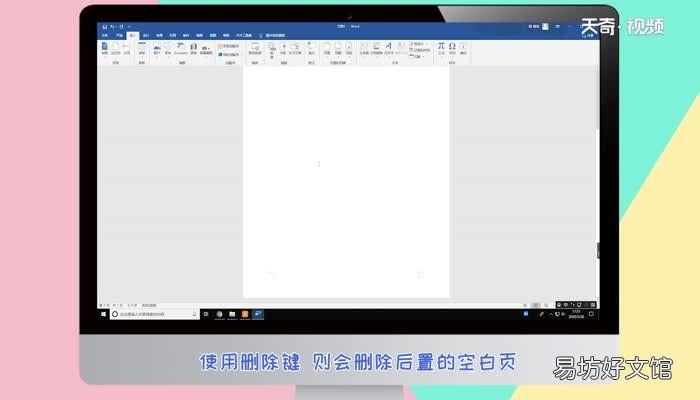Insert a chart
The height and width of the screenshot is (400, 700).
(194, 49)
